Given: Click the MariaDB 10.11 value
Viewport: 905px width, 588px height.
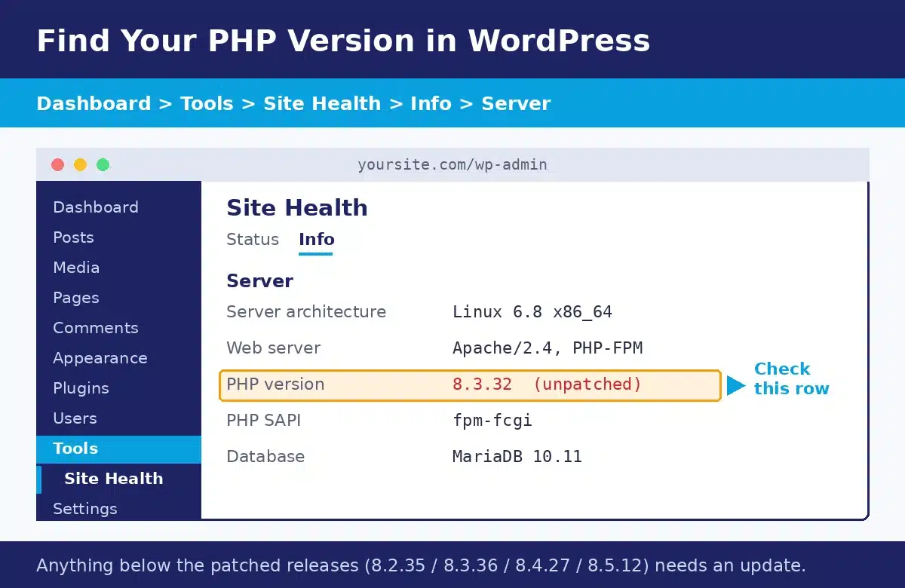Looking at the screenshot, I should 517,457.
